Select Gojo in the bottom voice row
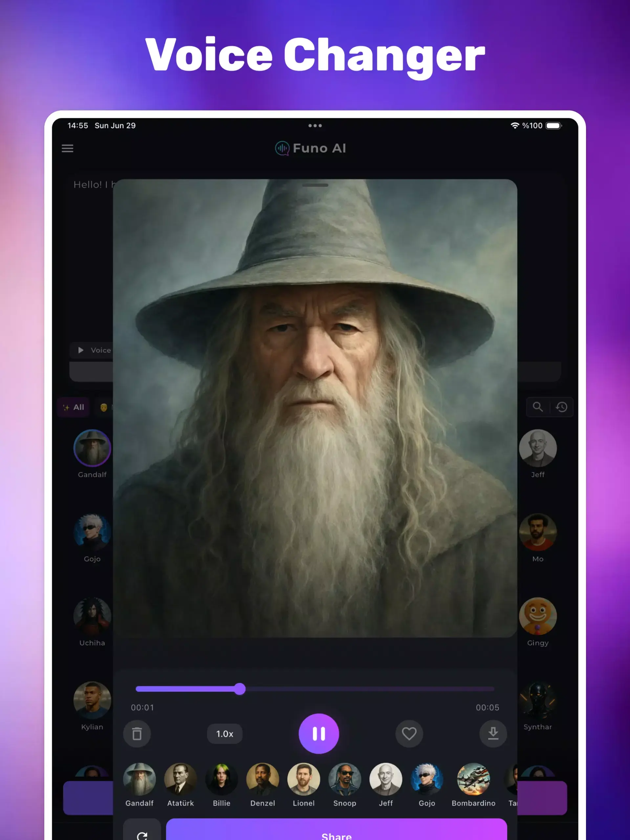630x840 pixels. point(427,785)
